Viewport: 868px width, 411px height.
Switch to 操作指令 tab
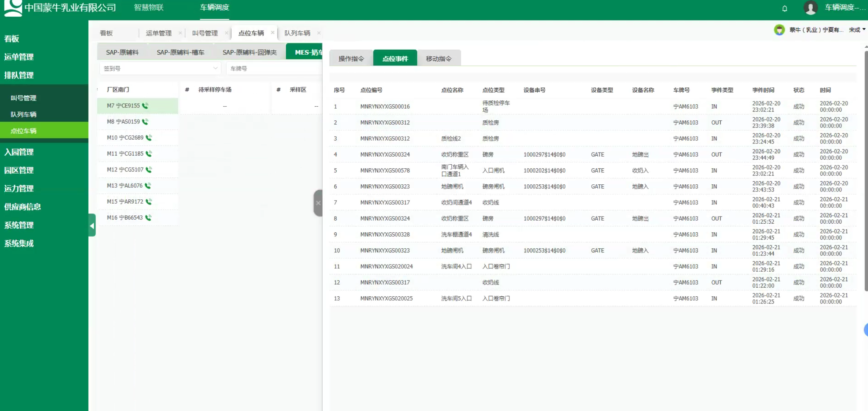[x=351, y=59]
